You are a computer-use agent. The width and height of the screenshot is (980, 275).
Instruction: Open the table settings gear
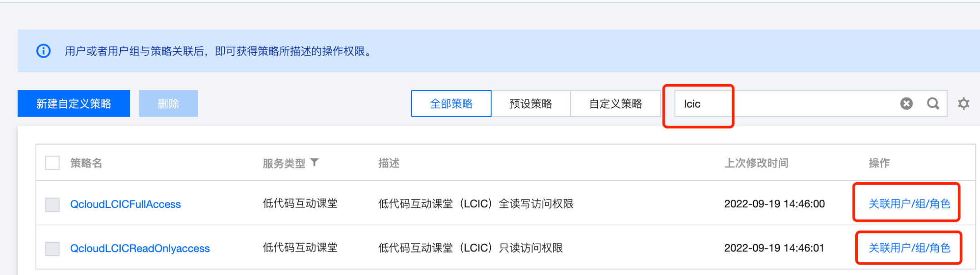[x=963, y=104]
